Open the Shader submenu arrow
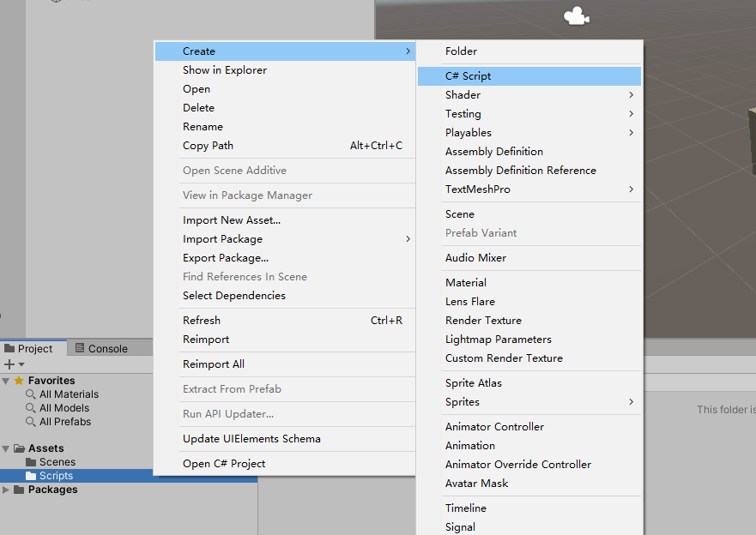 click(x=631, y=95)
